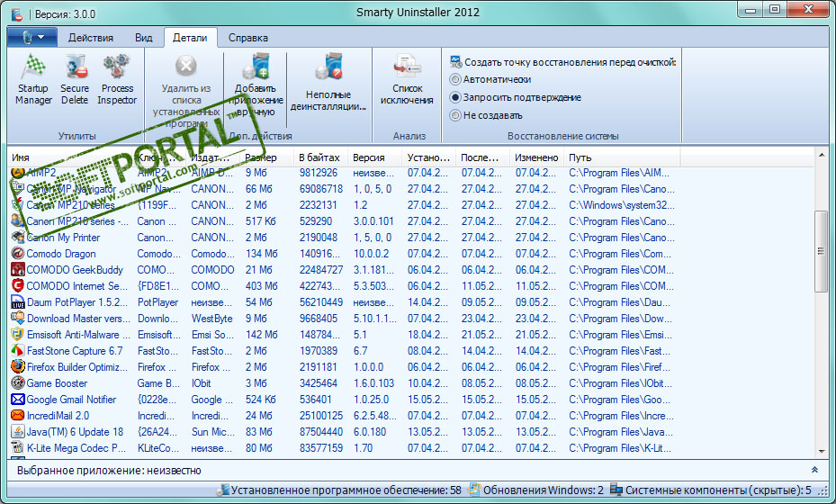Select the Автоматически restore point option
Viewport: 836px width, 504px height.
coord(454,79)
